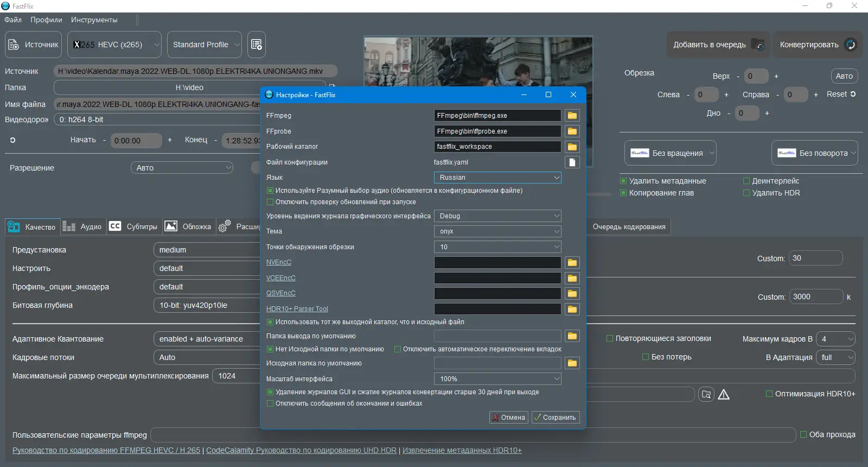Click the FFmpeg folder browse icon

pyautogui.click(x=572, y=116)
